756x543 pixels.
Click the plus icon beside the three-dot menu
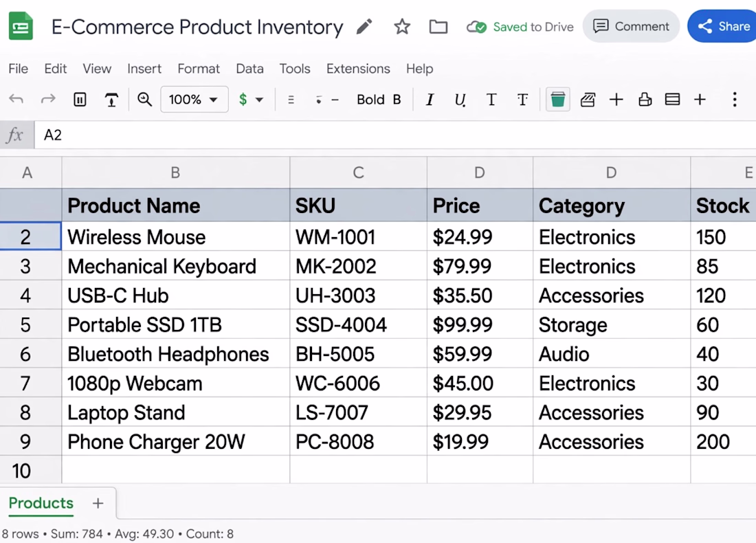pyautogui.click(x=700, y=100)
